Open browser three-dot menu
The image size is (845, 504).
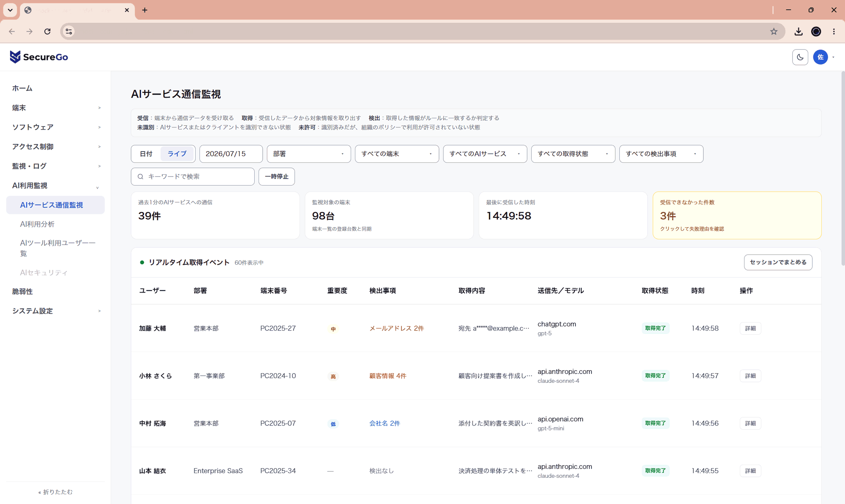tap(834, 31)
